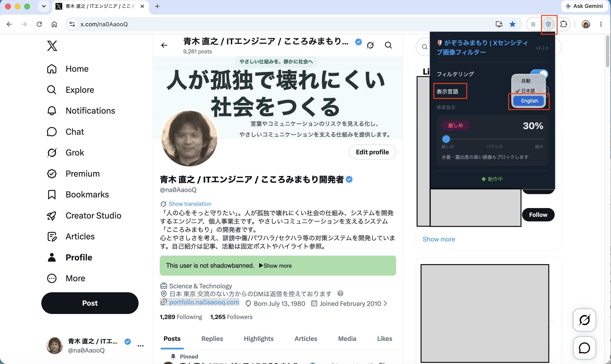Viewport: 611px width, 364px height.
Task: Open the portfolio.na0aaooq.com link
Action: coord(204,302)
